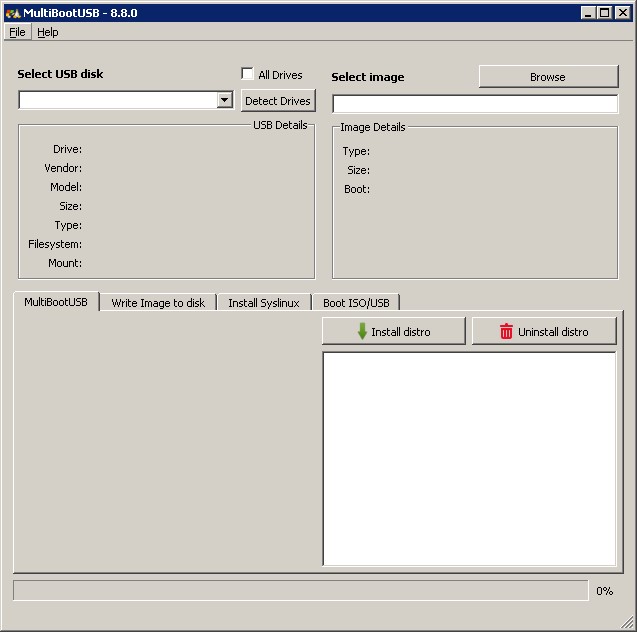This screenshot has height=632, width=637.
Task: Maximize the MultiBootUSB window
Action: pyautogui.click(x=604, y=13)
